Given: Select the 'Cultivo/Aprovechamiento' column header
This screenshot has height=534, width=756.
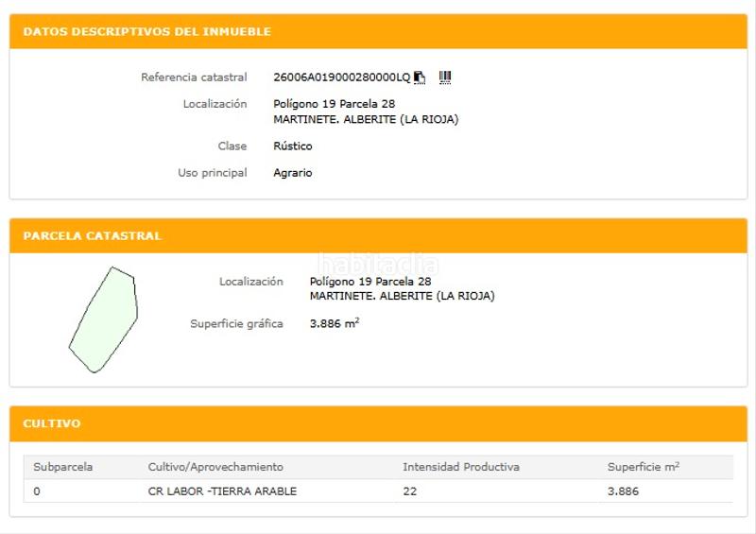Looking at the screenshot, I should [215, 467].
